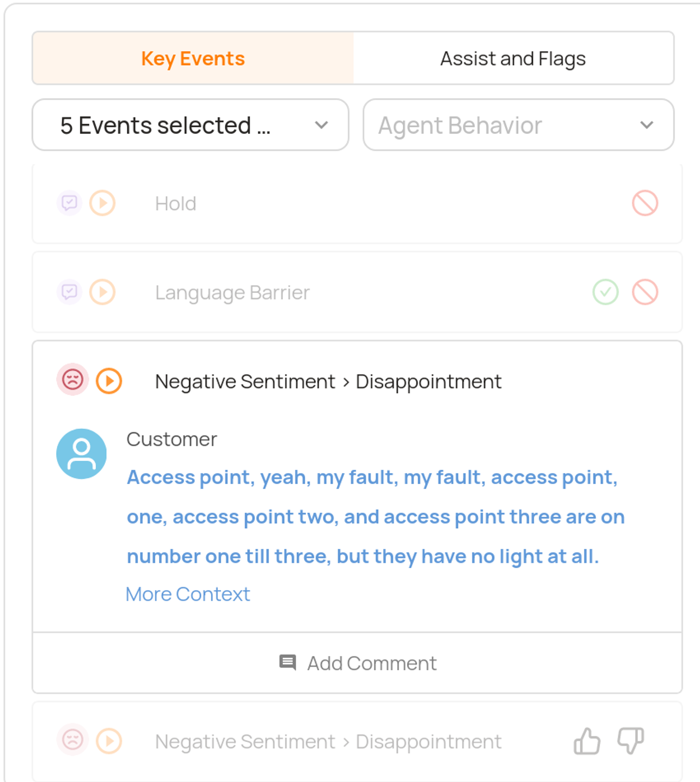The height and width of the screenshot is (782, 700).
Task: Thumbs up the last Disappointment event
Action: 587,741
